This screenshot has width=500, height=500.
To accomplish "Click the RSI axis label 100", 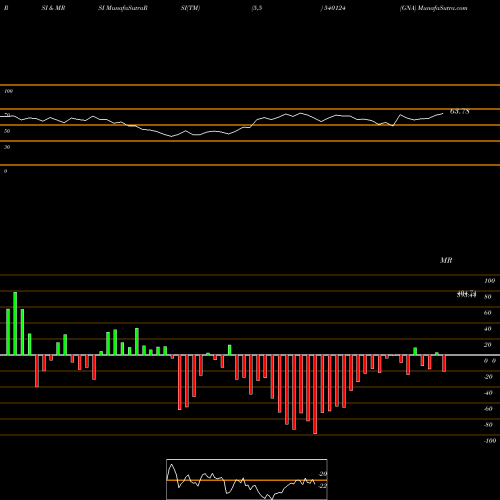I will [8, 91].
